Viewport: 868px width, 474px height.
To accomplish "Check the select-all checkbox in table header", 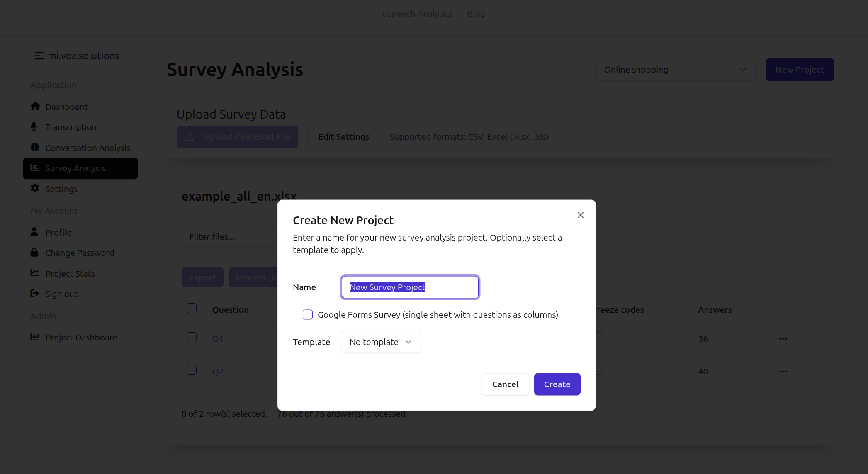I will (x=192, y=308).
